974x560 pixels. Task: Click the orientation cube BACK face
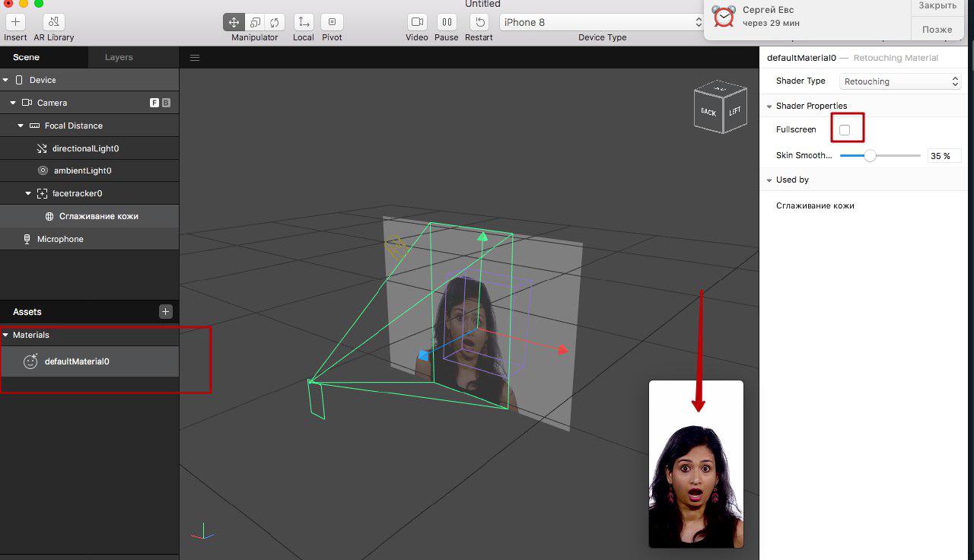tap(708, 112)
